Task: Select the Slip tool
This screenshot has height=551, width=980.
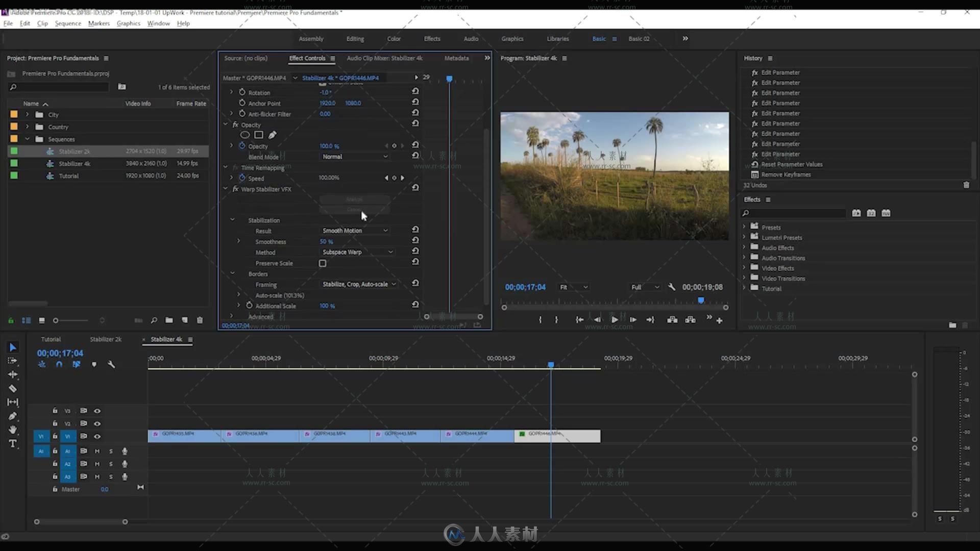Action: tap(13, 402)
